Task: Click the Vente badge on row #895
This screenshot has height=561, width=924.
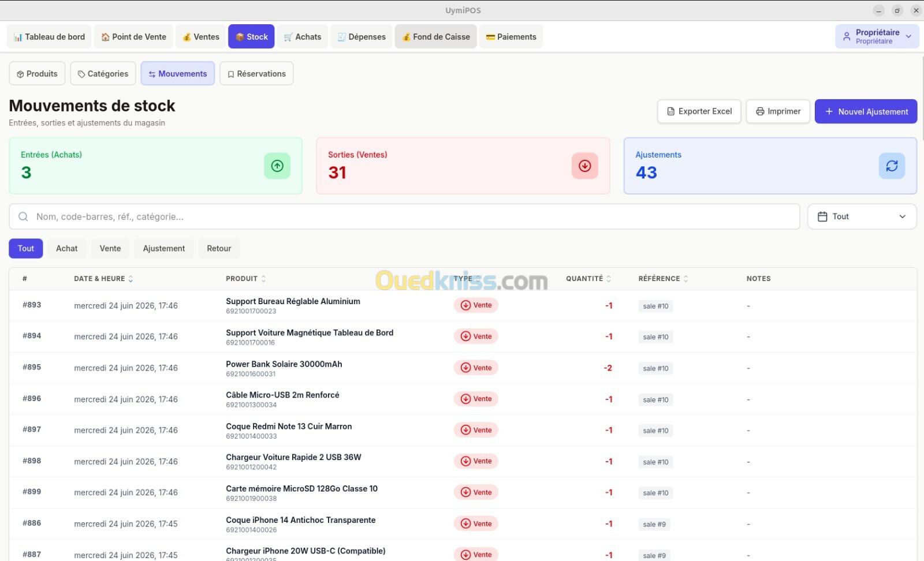Action: (476, 368)
